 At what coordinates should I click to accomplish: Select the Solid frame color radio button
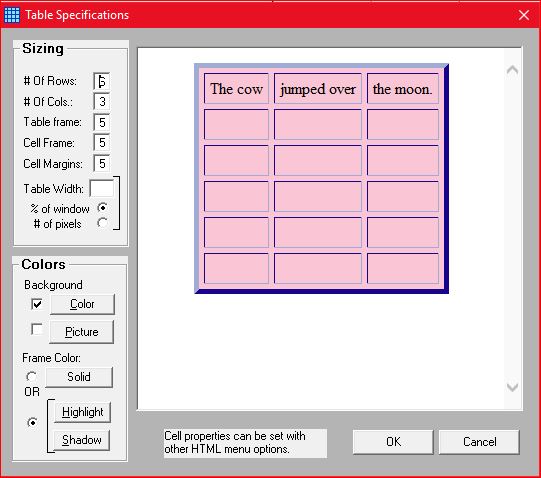32,376
